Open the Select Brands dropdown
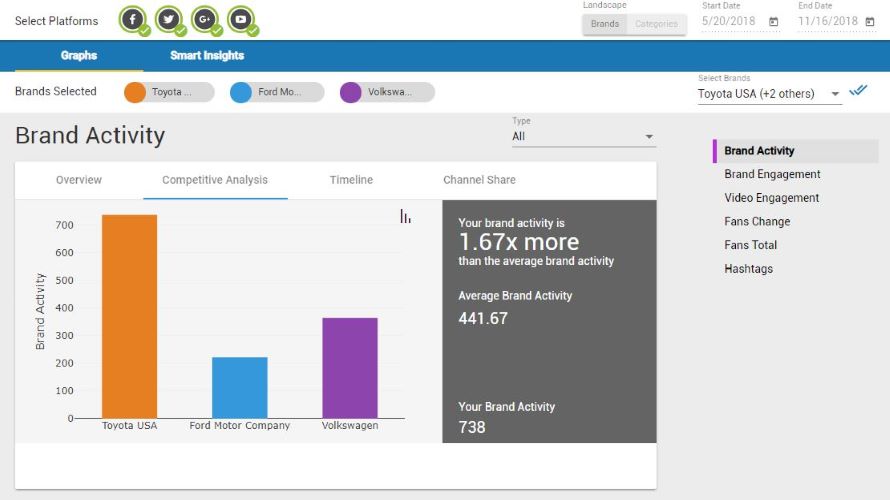The width and height of the screenshot is (890, 500). [769, 94]
